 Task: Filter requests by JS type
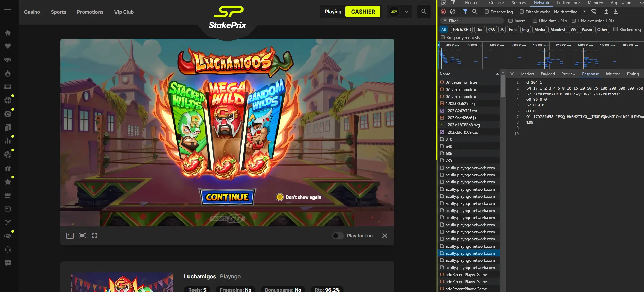(x=502, y=30)
